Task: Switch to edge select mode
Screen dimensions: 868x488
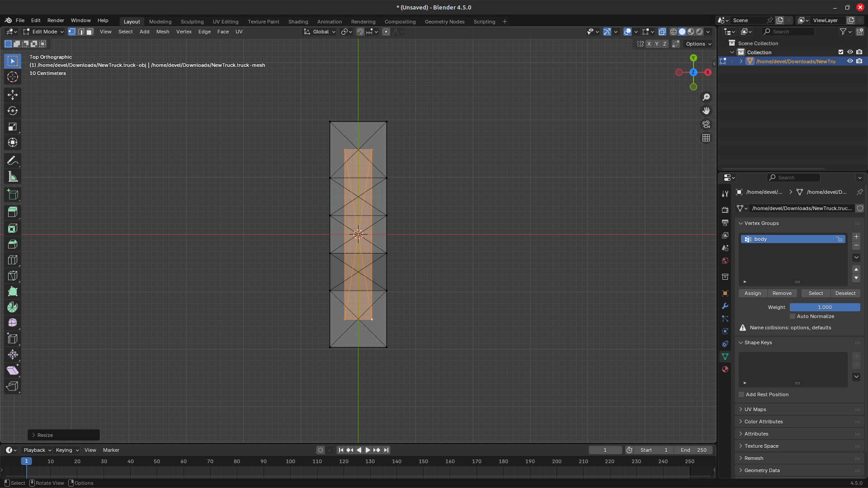Action: pos(81,32)
